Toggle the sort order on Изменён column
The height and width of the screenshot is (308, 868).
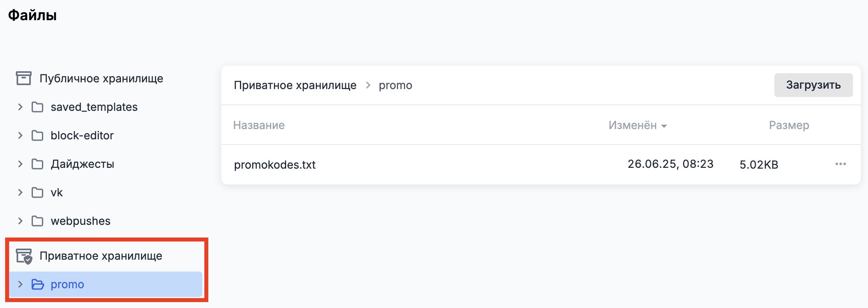coord(638,125)
